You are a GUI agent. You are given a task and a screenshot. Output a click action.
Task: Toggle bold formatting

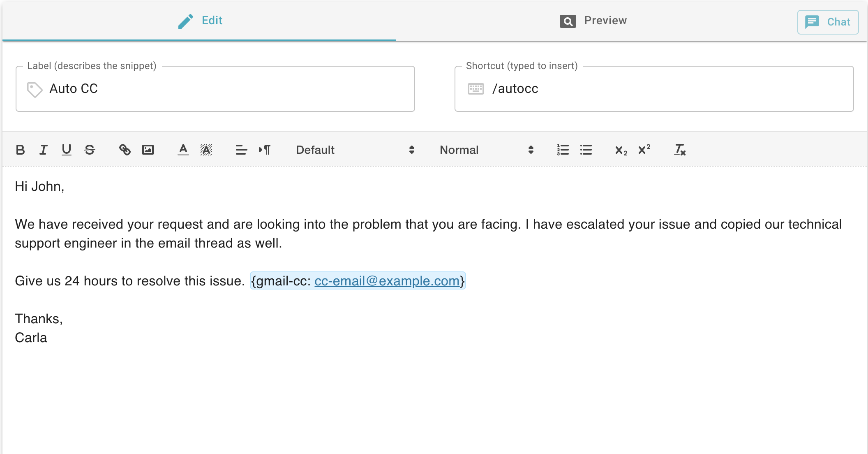point(20,150)
